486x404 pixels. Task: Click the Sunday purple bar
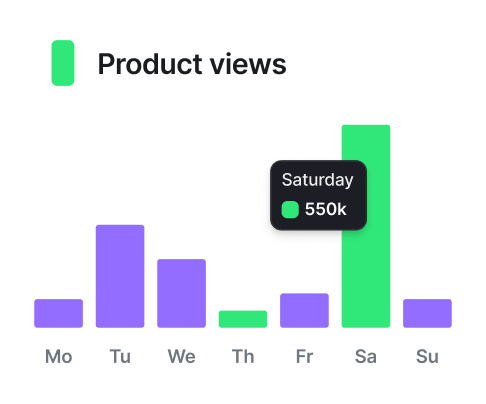click(x=427, y=313)
